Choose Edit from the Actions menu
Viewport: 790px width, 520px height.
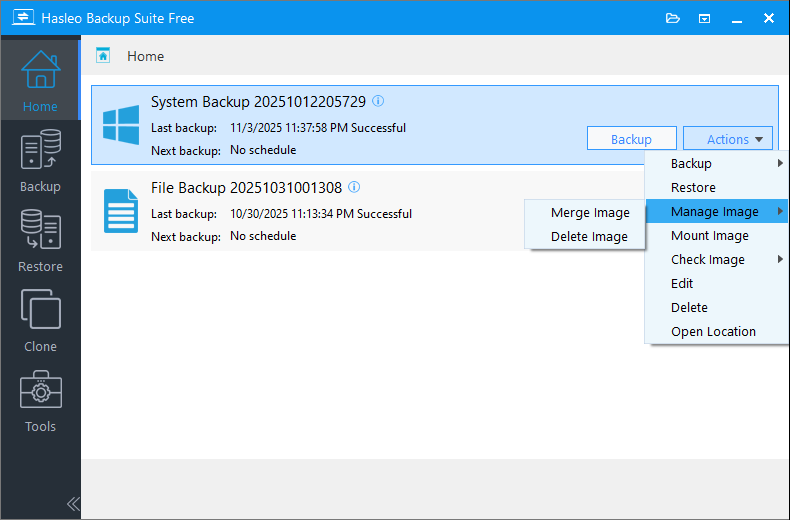click(x=716, y=283)
